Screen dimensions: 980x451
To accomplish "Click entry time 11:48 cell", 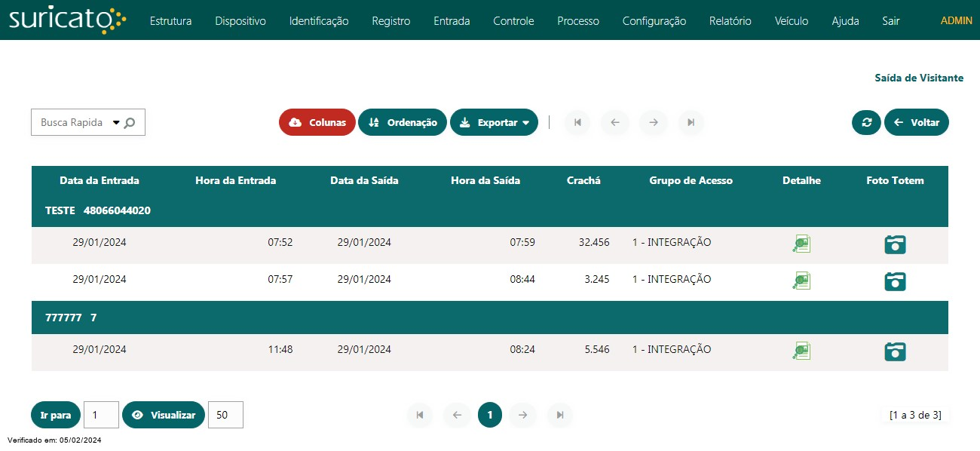I will click(280, 349).
